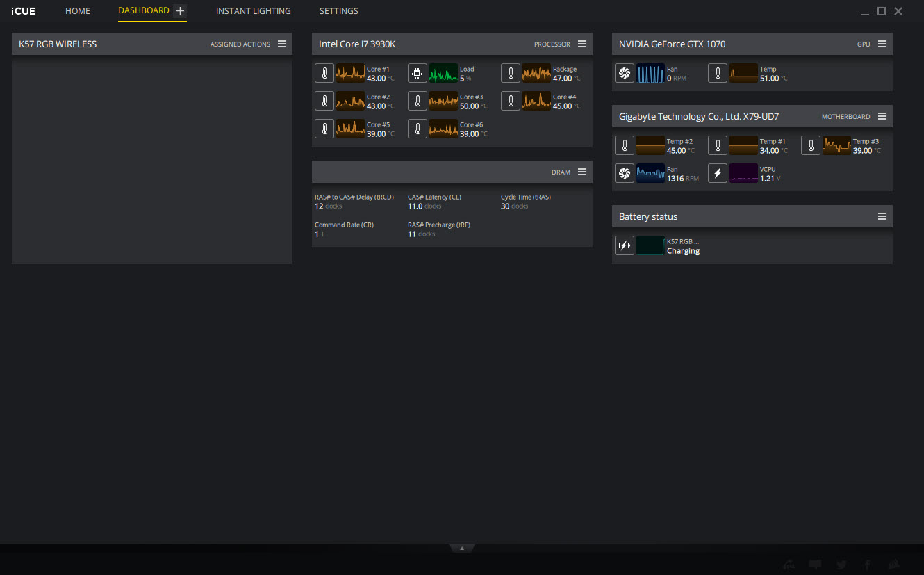Screen dimensions: 924x575
Task: Click the Core #3 temperature graph
Action: coord(443,101)
